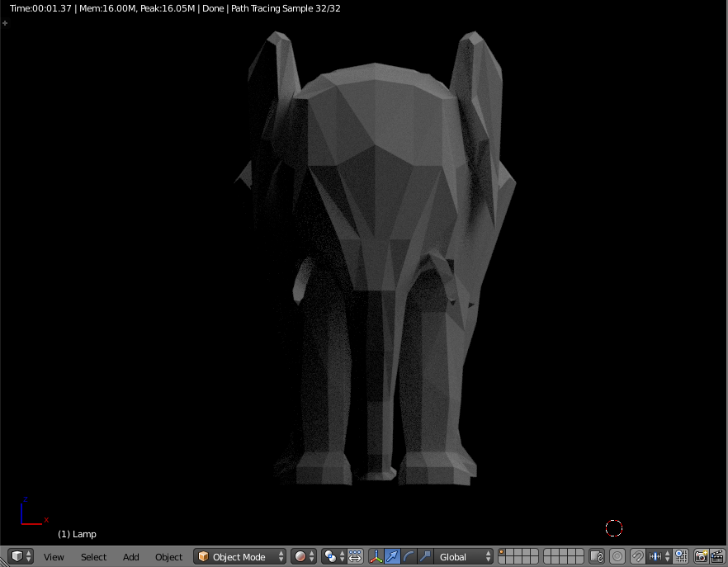The height and width of the screenshot is (567, 728).
Task: Open the editor type selector (3D view cube)
Action: [21, 556]
